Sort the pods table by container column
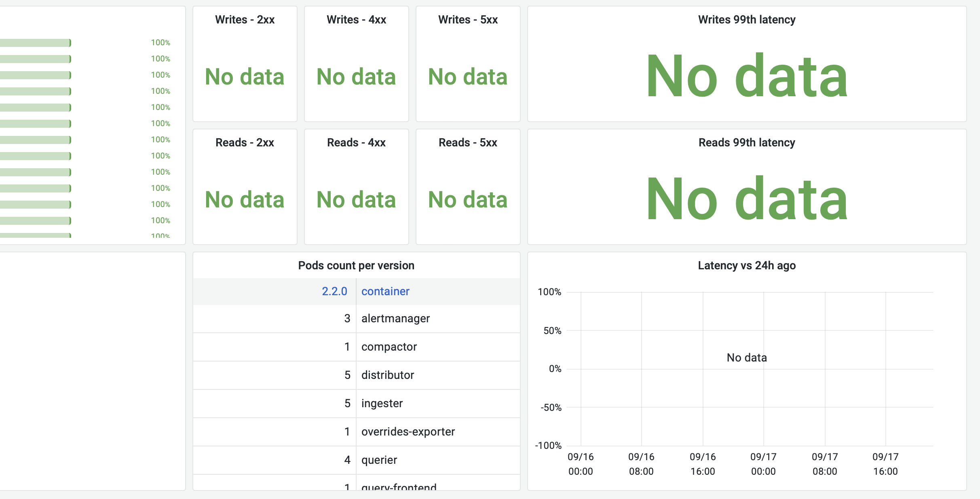Screen dimensions: 980x499 (x=385, y=291)
